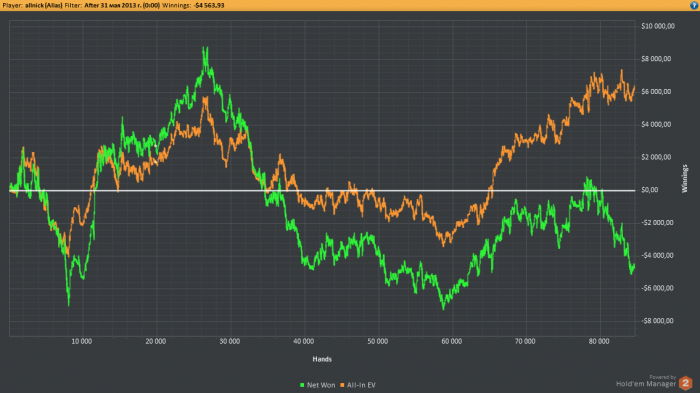Click the 30 000 hands axis label
The height and width of the screenshot is (393, 700).
coord(229,341)
